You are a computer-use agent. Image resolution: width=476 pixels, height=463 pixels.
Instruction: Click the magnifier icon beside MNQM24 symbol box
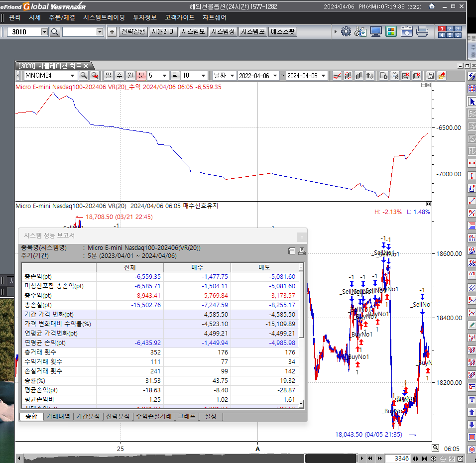[84, 76]
